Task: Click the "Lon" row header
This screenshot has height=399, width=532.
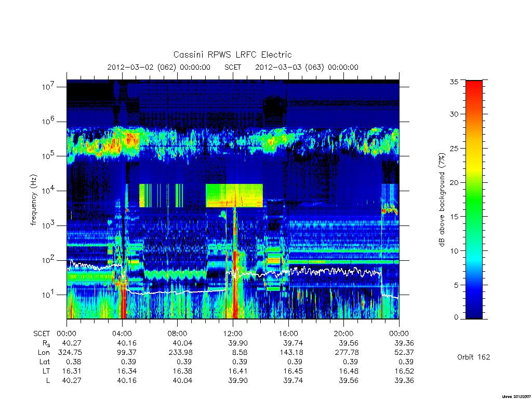Action: point(44,352)
